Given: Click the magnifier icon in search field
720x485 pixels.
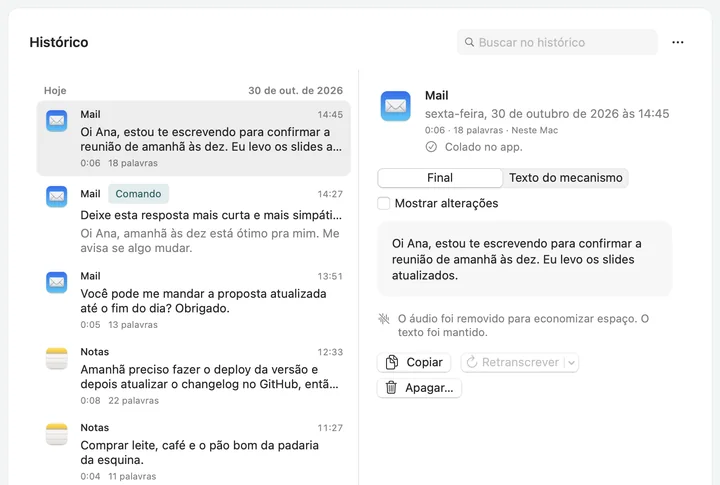Looking at the screenshot, I should [x=469, y=42].
